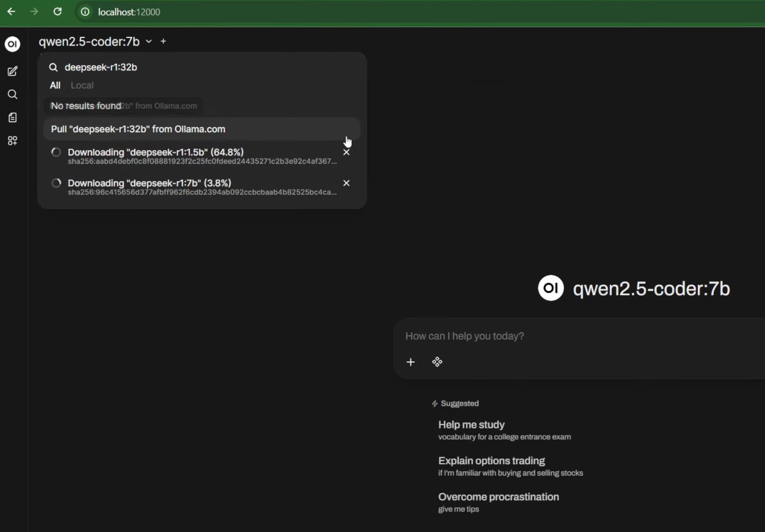Open the Workspace grid icon
Image resolution: width=765 pixels, height=532 pixels.
tap(13, 141)
